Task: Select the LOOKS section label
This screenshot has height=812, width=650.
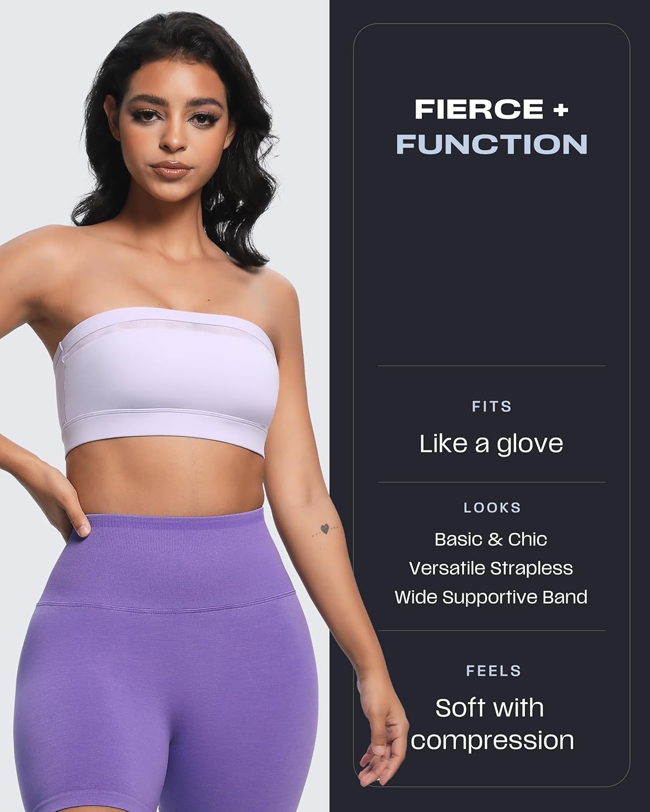Action: point(492,508)
